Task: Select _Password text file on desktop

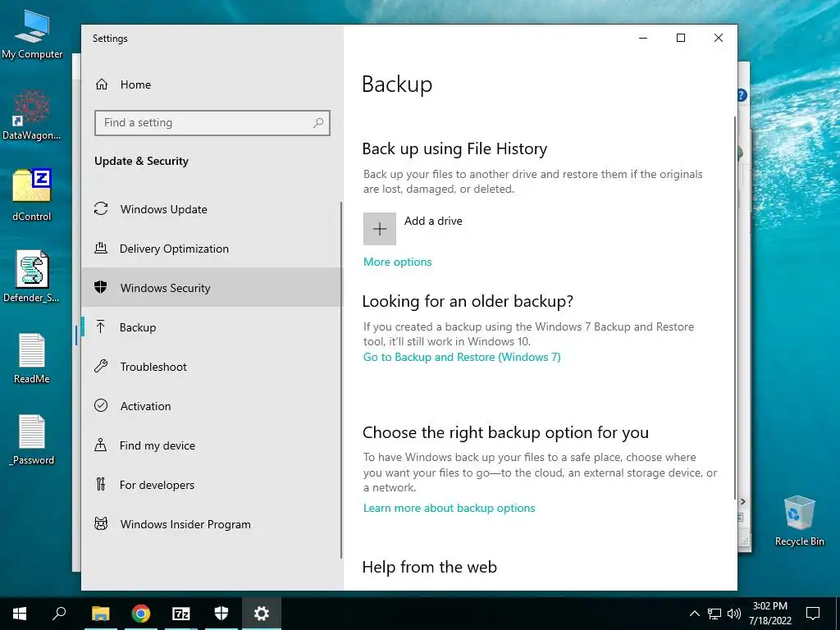Action: point(32,440)
